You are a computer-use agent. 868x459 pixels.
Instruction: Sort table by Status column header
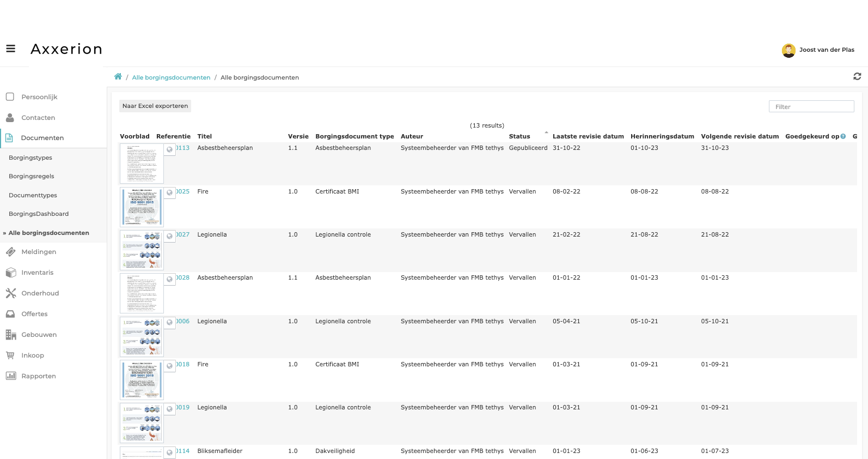pyautogui.click(x=519, y=136)
